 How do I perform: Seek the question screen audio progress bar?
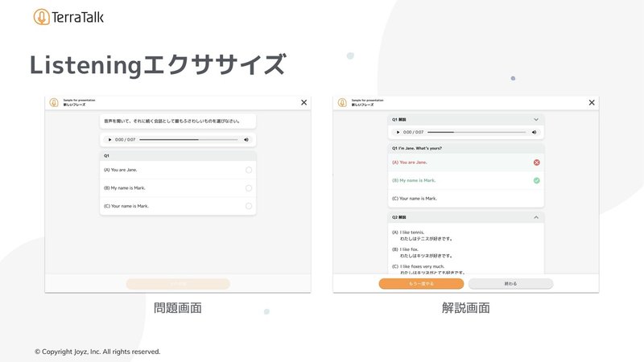point(188,139)
